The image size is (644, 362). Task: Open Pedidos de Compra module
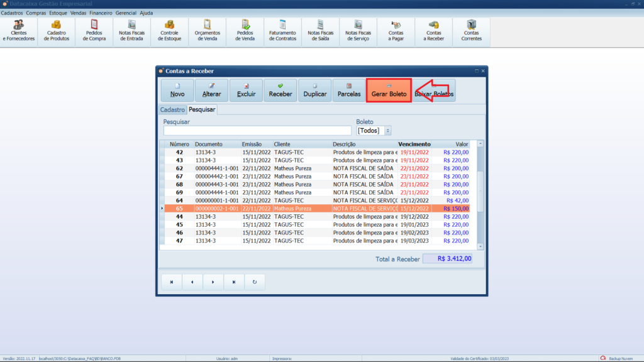pos(94,31)
